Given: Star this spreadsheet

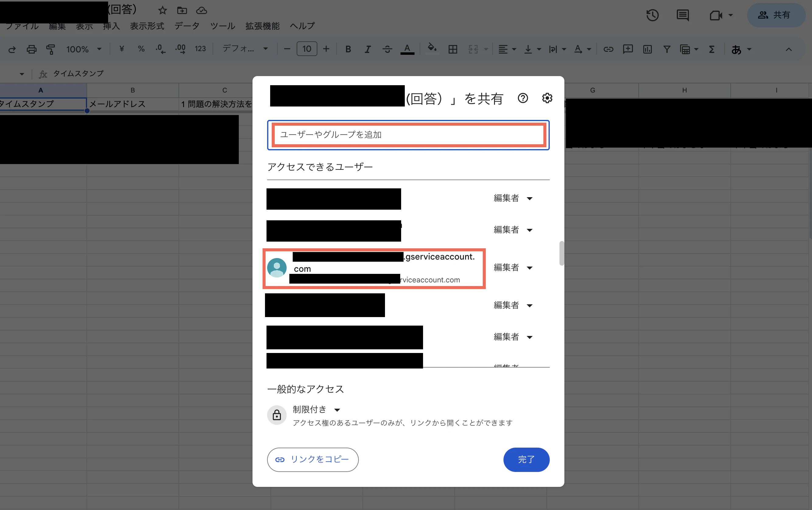Looking at the screenshot, I should pyautogui.click(x=163, y=10).
